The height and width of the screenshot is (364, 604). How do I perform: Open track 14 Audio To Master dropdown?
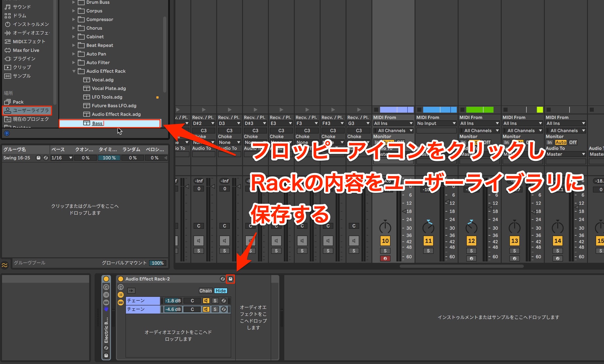point(566,154)
